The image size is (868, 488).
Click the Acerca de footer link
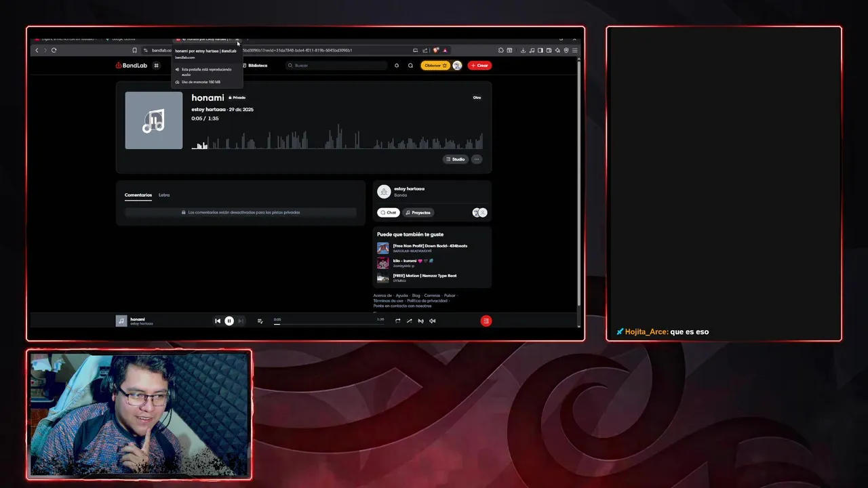(x=381, y=296)
